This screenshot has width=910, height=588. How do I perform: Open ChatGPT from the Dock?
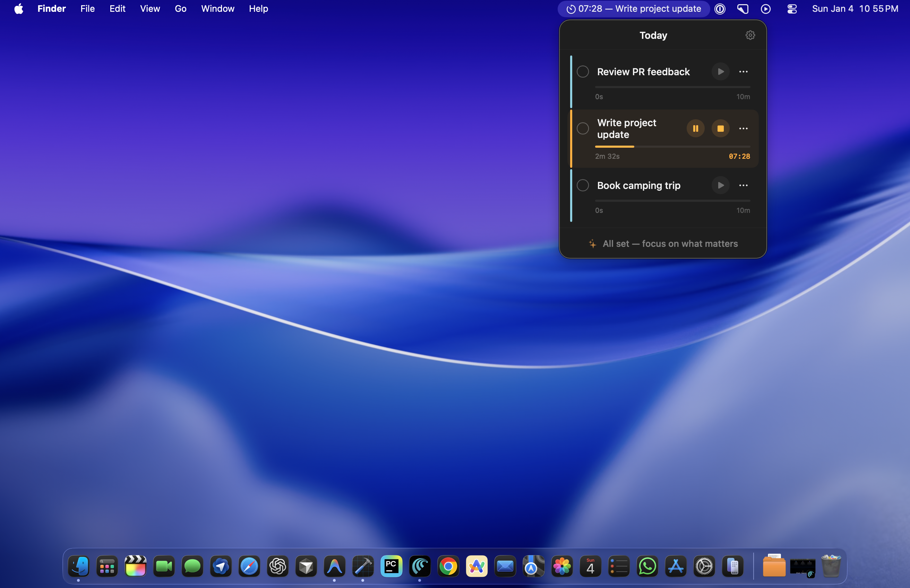point(277,567)
